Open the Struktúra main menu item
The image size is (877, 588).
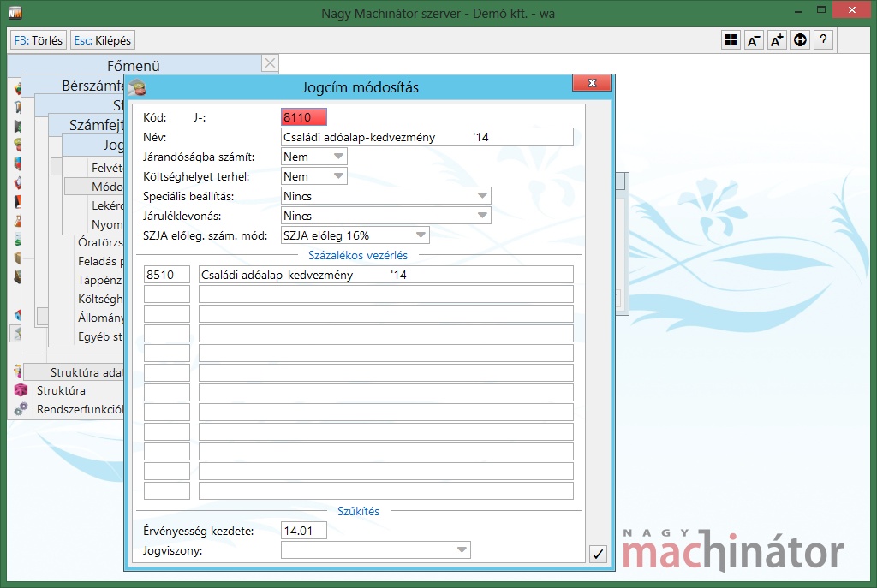(x=61, y=390)
